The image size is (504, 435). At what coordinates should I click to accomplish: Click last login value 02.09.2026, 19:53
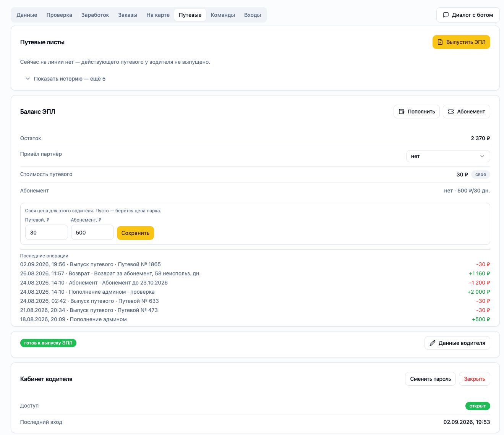click(x=467, y=422)
